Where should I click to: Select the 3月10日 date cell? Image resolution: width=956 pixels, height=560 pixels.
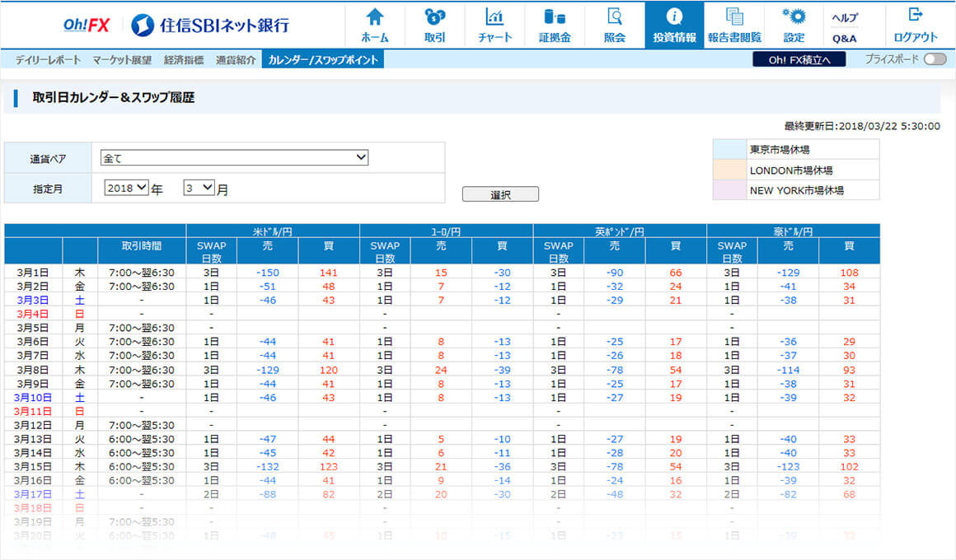(x=33, y=397)
